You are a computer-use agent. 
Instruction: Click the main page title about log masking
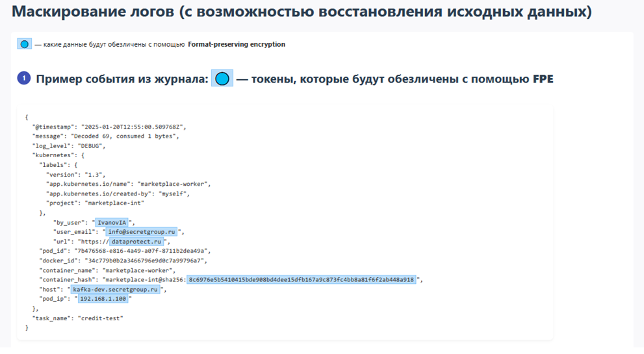click(x=302, y=12)
